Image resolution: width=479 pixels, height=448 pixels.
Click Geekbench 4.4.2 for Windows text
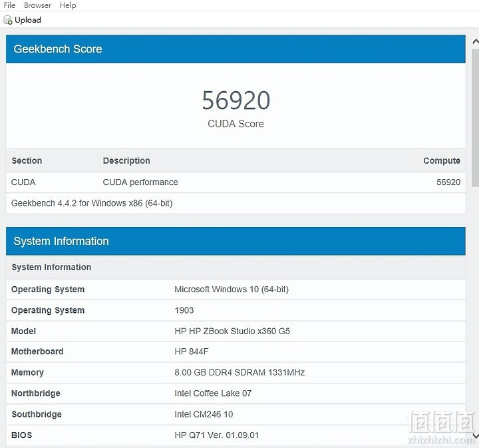(x=92, y=203)
